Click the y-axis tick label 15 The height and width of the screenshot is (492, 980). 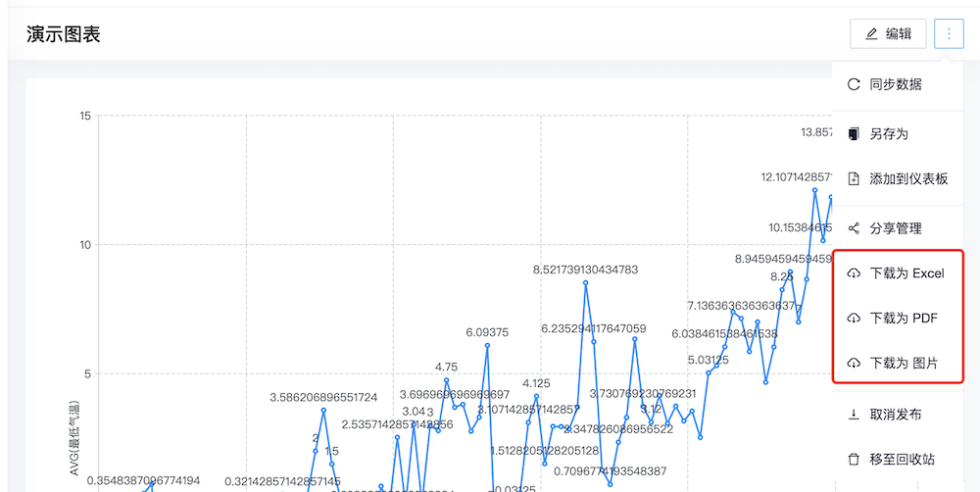(x=85, y=116)
